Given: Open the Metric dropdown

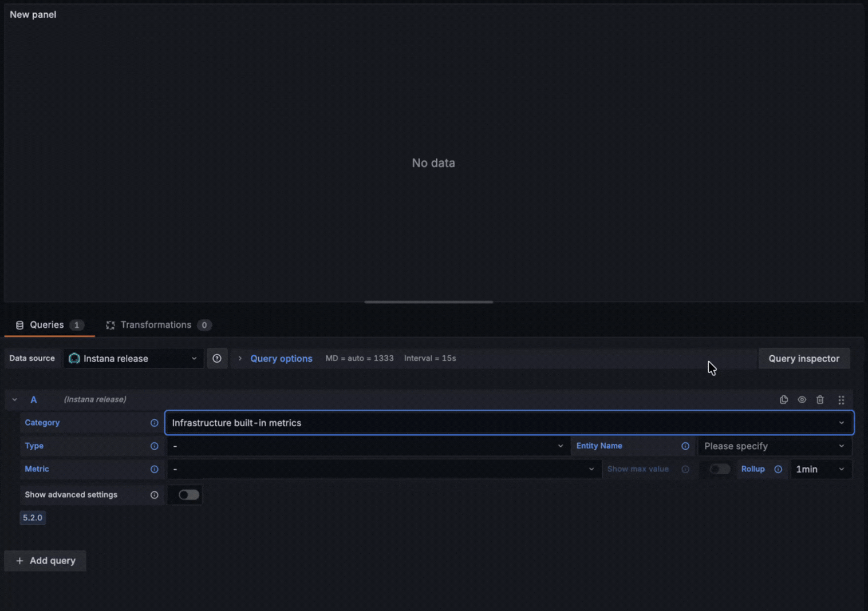Looking at the screenshot, I should (384, 469).
